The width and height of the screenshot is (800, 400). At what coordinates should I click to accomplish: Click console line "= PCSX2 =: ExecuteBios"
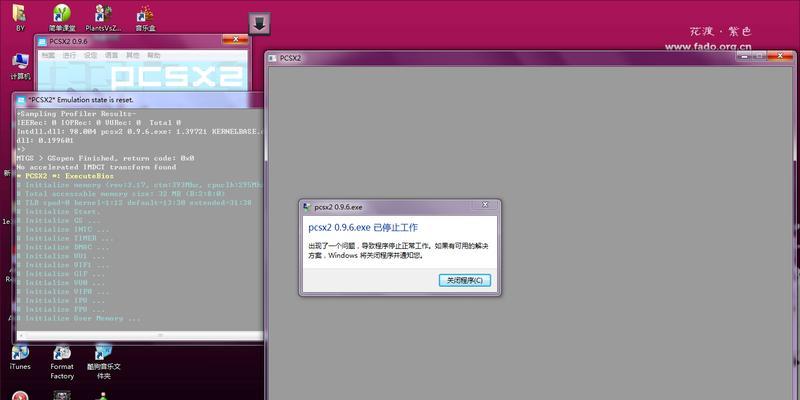(x=65, y=176)
